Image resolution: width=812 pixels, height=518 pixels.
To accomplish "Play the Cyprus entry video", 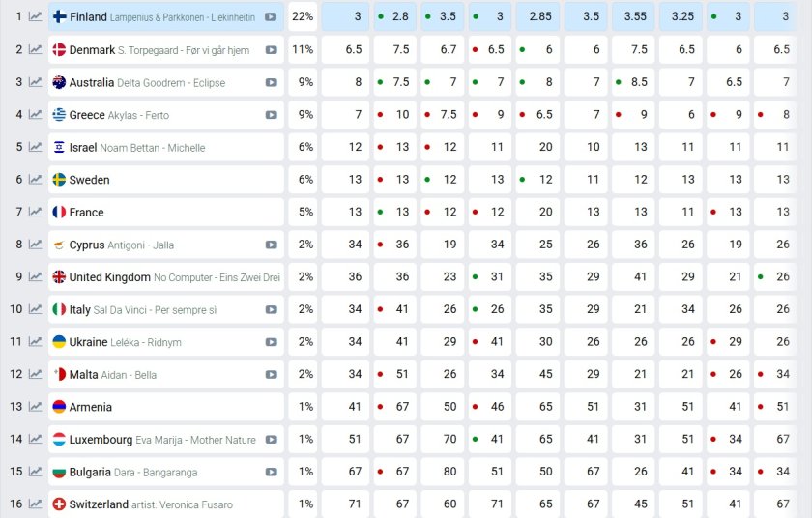I will pos(272,245).
